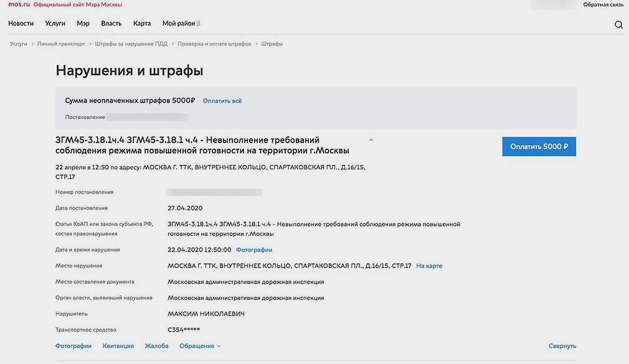Viewport: 629px width, 364px height.
Task: Click the Жалоба link
Action: tap(156, 346)
